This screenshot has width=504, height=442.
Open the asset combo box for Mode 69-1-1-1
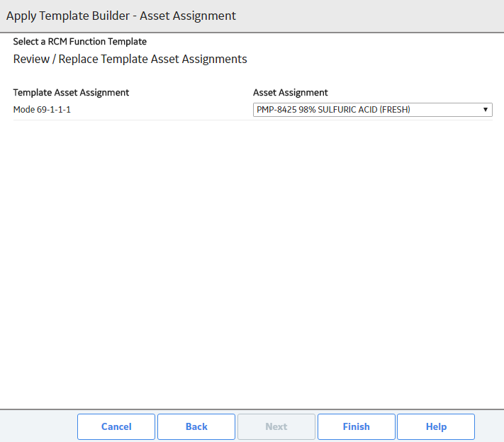(x=373, y=110)
